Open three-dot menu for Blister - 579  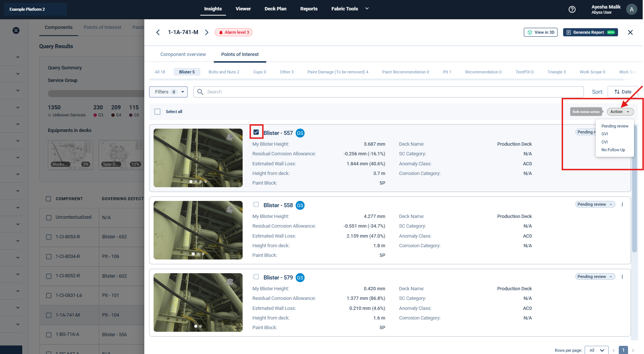(622, 277)
